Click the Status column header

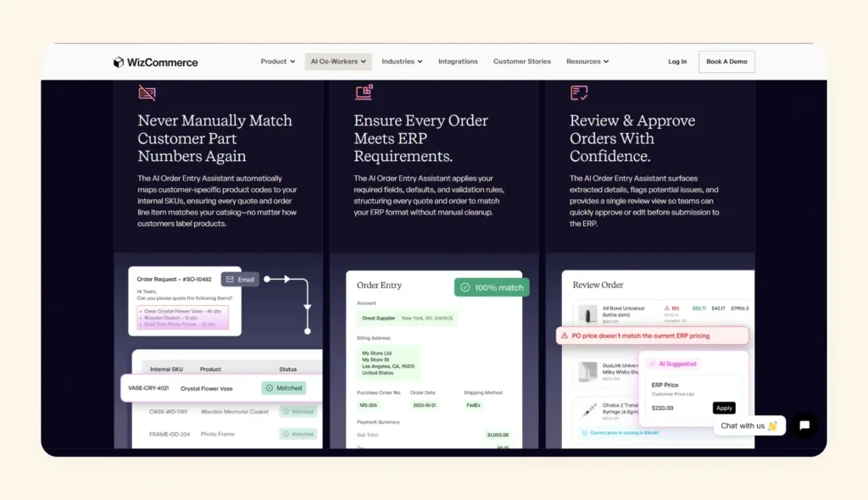pos(288,369)
